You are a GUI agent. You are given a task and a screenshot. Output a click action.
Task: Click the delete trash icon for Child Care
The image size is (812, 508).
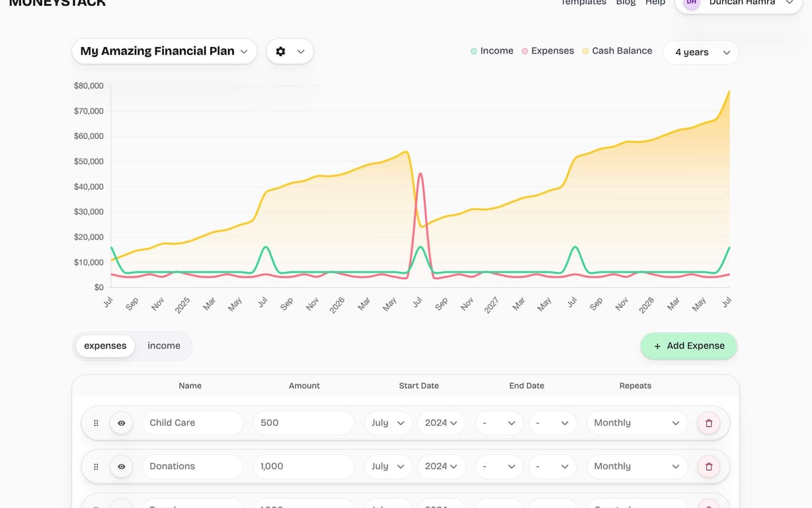pos(708,423)
